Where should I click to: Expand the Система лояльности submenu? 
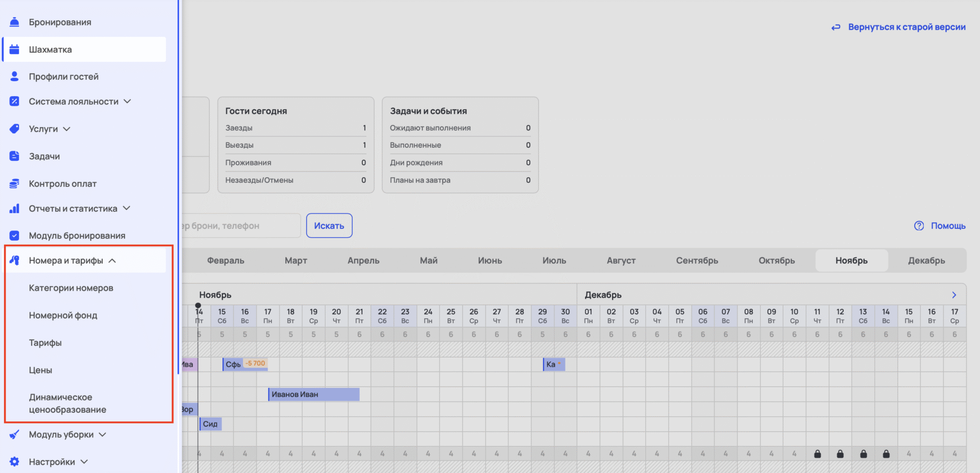point(128,101)
